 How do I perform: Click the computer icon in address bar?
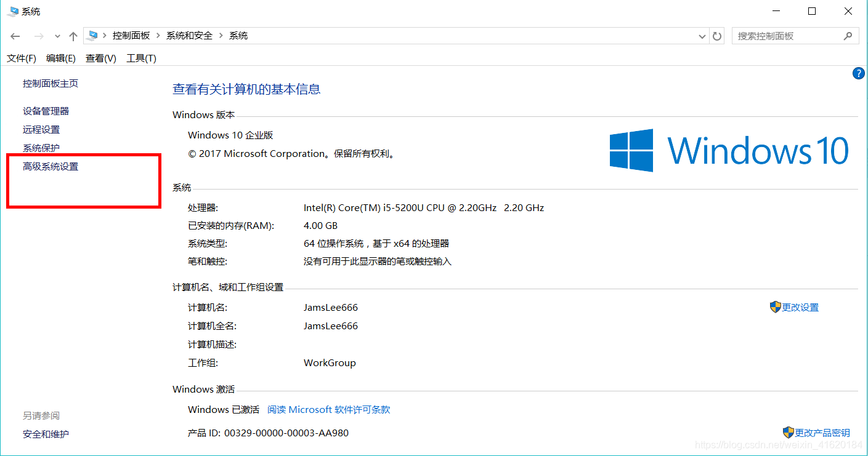coord(92,36)
